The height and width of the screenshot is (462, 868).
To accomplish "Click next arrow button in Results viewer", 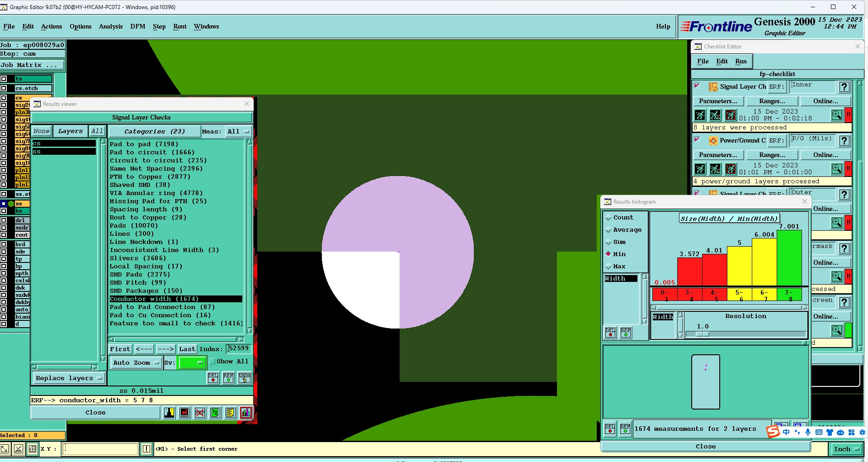I will click(x=165, y=349).
